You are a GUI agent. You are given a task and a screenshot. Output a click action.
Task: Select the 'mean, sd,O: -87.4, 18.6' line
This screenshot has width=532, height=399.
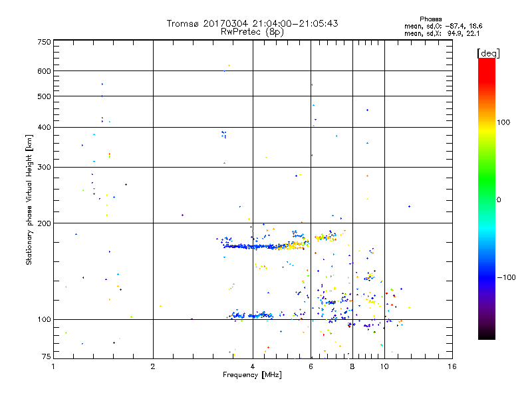[443, 26]
